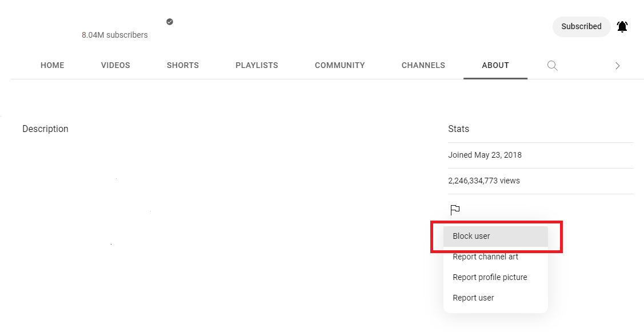Click the total channel views figure
The image size is (644, 332).
pyautogui.click(x=483, y=181)
